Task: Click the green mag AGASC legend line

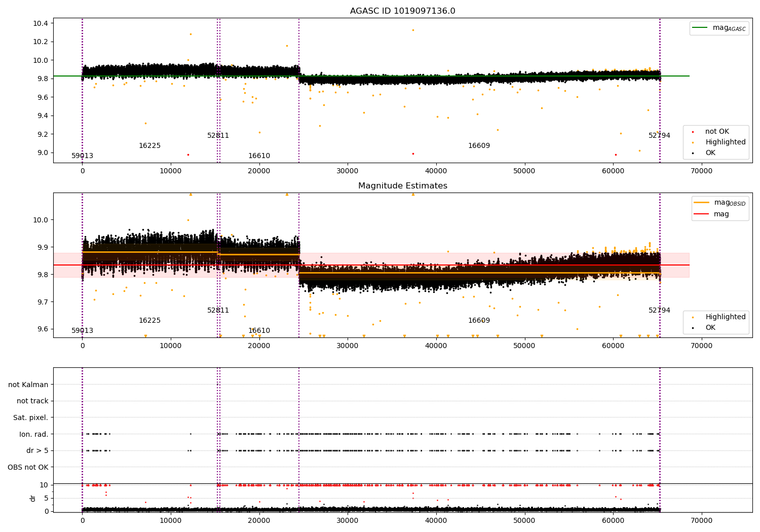Action: coord(700,28)
